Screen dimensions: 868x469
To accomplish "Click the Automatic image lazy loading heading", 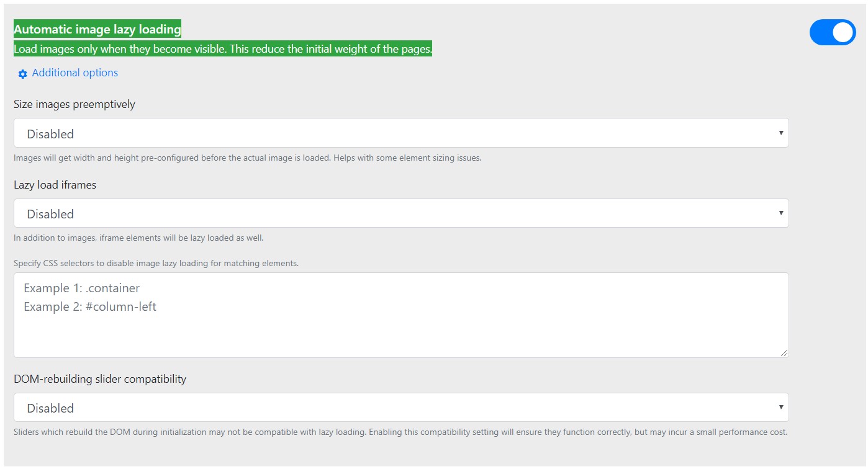I will (x=97, y=29).
